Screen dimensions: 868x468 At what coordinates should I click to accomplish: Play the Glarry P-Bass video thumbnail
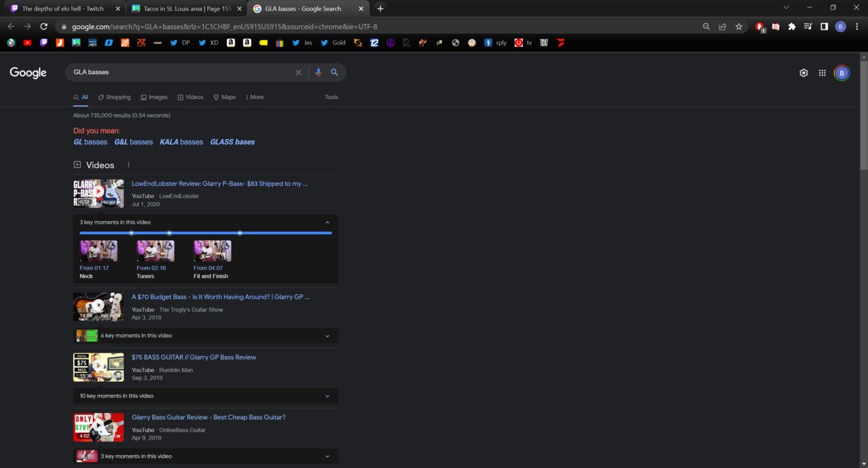tap(98, 193)
